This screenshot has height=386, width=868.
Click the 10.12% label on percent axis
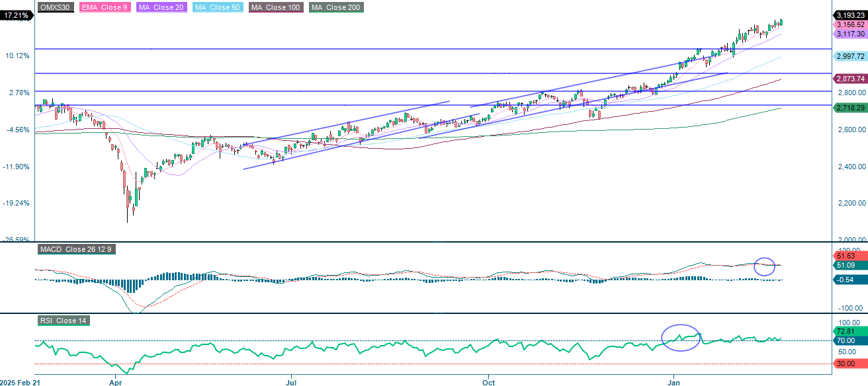[17, 56]
